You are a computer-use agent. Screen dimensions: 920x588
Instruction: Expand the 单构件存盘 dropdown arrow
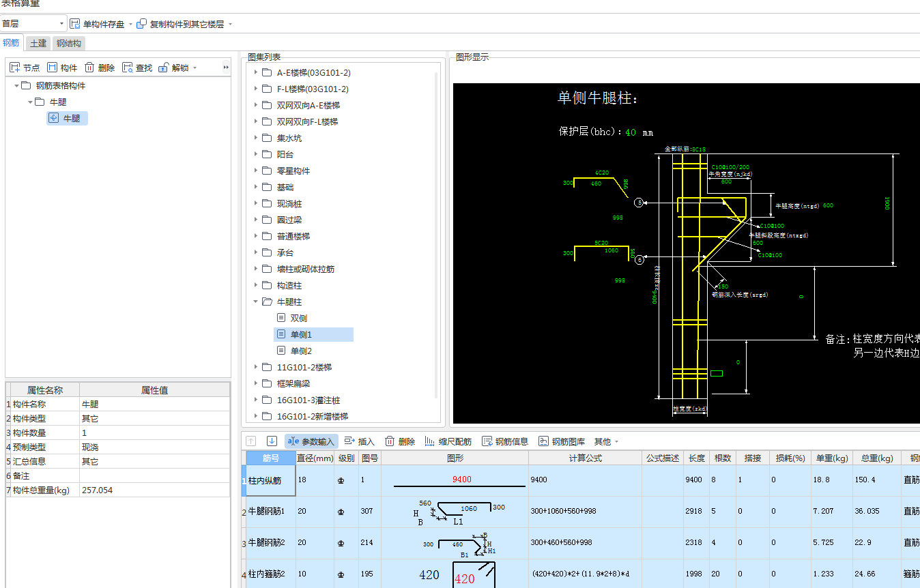[130, 25]
